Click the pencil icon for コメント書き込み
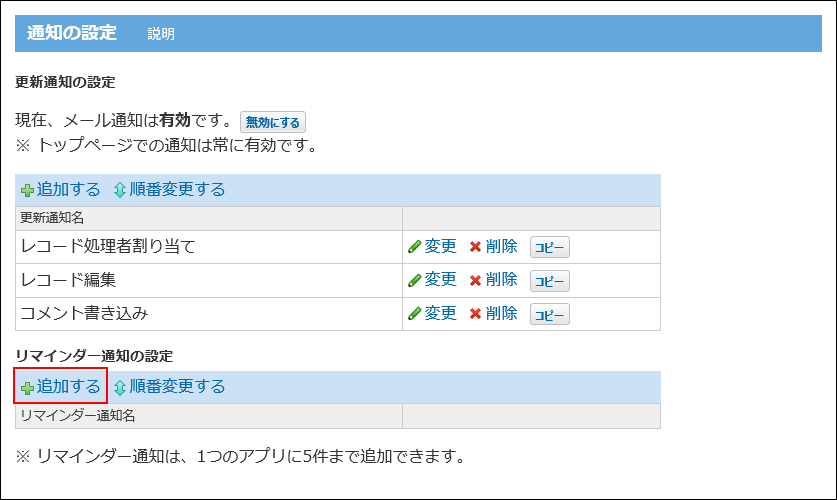The width and height of the screenshot is (837, 500). 414,314
